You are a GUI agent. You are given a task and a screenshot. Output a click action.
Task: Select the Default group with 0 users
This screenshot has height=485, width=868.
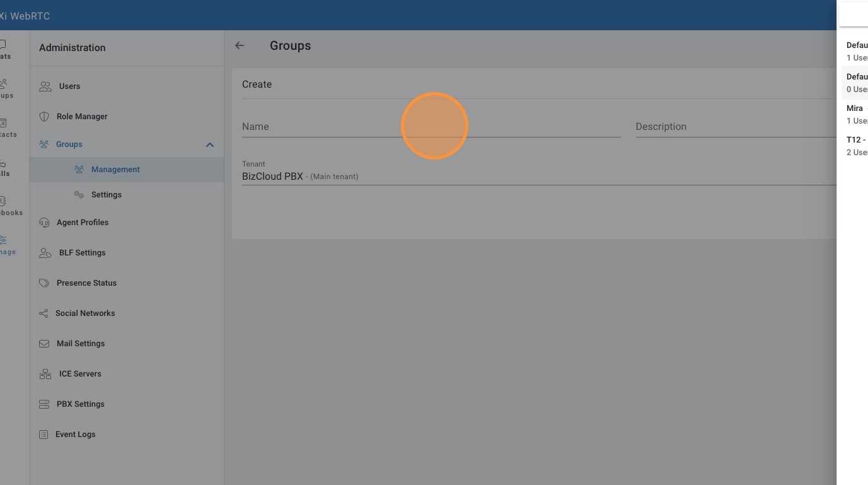click(x=855, y=83)
